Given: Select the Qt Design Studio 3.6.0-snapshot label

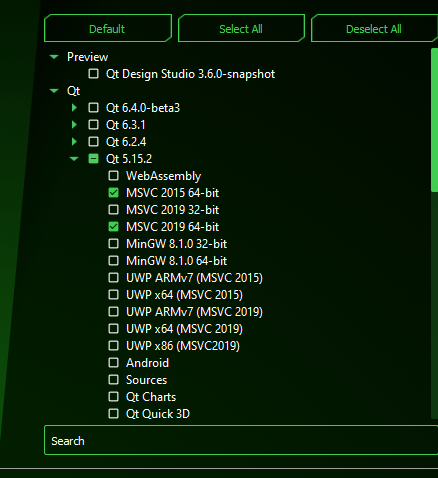Looking at the screenshot, I should 190,74.
